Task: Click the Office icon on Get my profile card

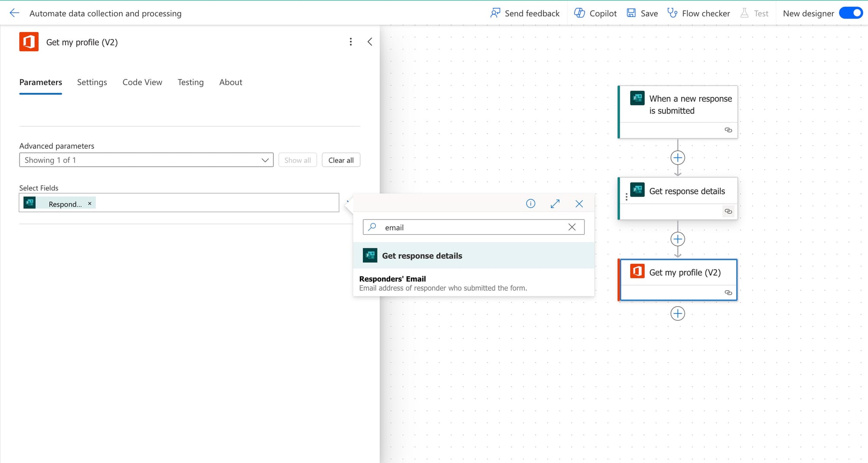Action: (x=637, y=271)
